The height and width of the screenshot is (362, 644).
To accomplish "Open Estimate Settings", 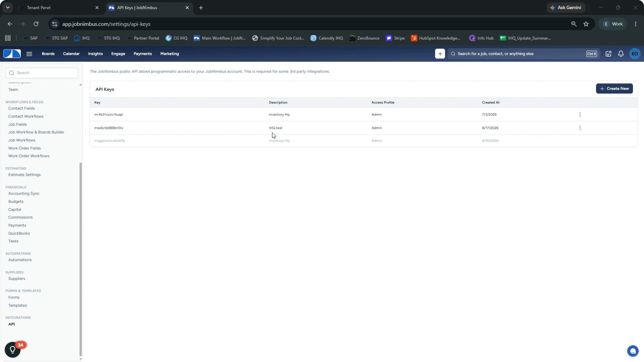I will pyautogui.click(x=24, y=175).
